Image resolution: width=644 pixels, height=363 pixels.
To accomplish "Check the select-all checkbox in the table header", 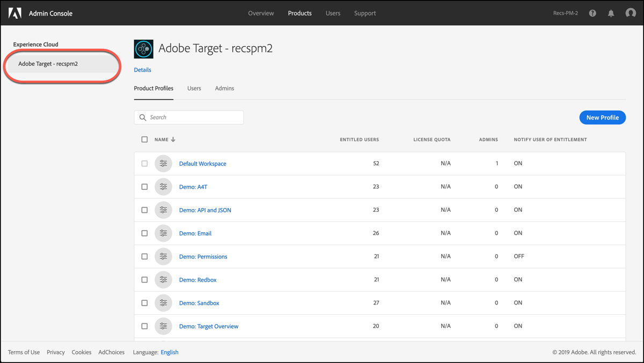I will pos(144,139).
